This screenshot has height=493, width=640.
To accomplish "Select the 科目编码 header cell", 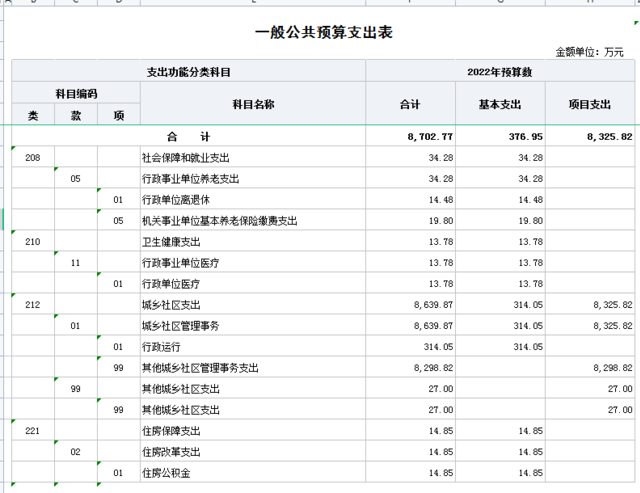I will click(76, 94).
